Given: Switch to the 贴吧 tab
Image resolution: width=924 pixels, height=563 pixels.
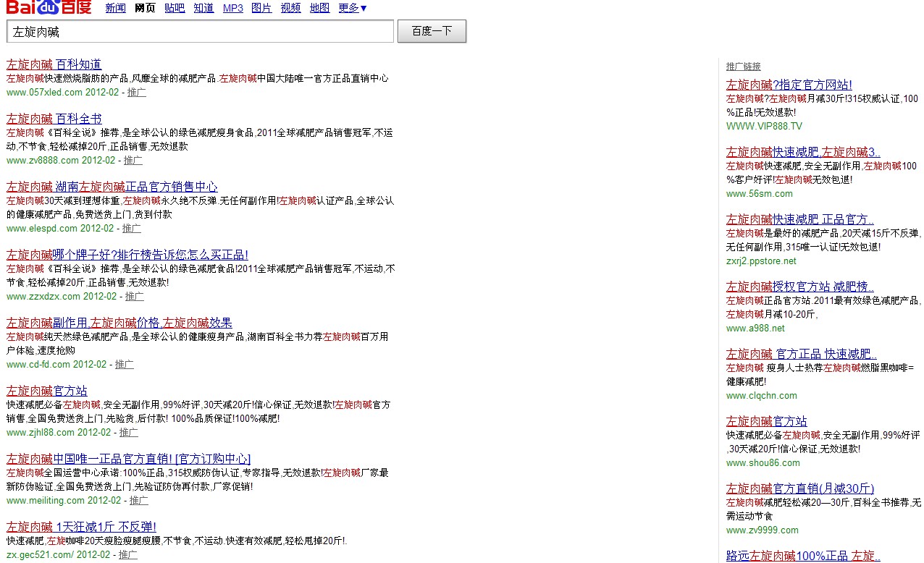Looking at the screenshot, I should pos(175,8).
